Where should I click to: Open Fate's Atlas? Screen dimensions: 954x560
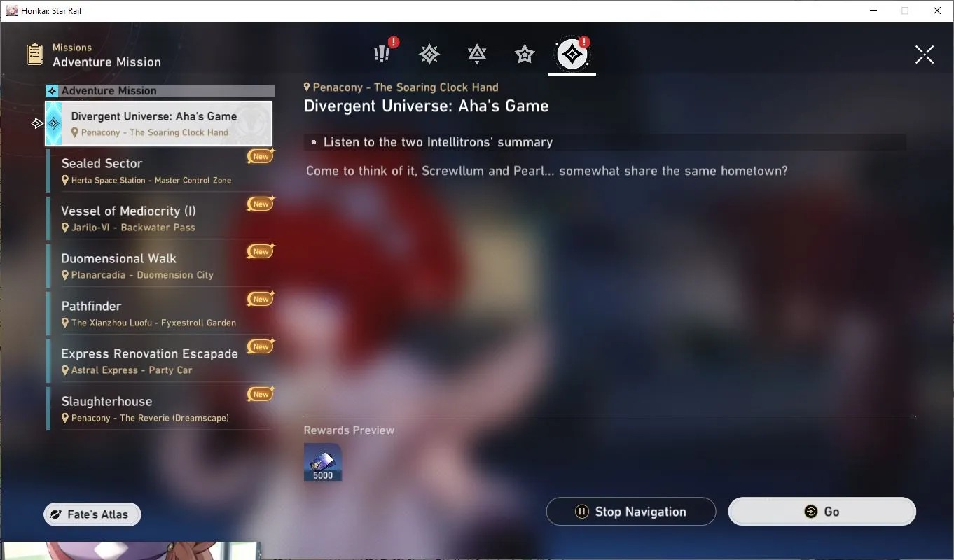(x=92, y=514)
